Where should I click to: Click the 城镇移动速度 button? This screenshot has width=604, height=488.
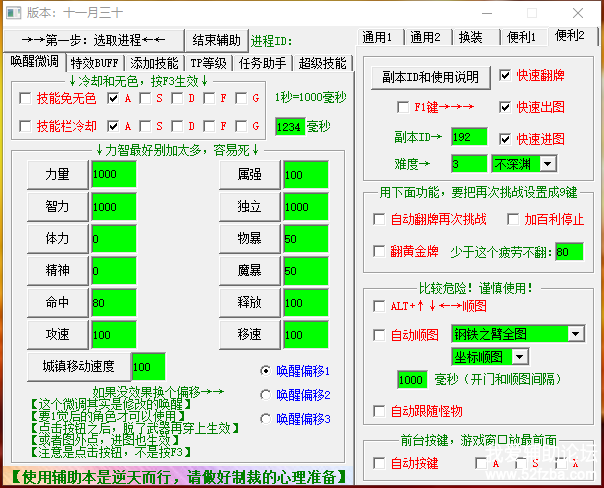pos(79,366)
